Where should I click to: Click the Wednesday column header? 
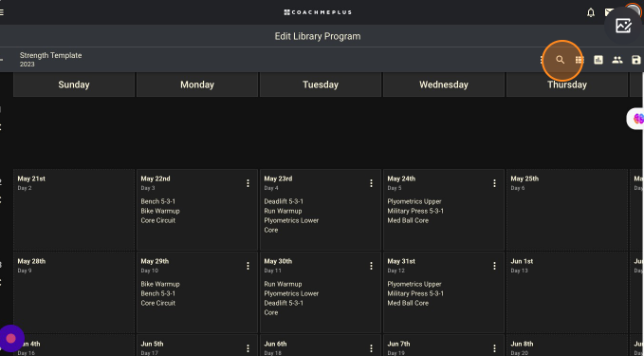(444, 84)
